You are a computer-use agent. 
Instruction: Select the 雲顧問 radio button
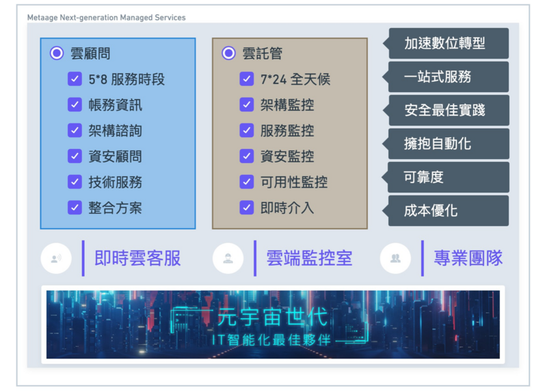[x=57, y=53]
